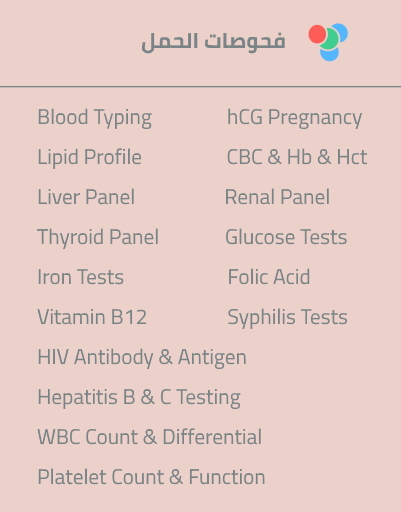Click the green circle in the logo
401x512 pixels.
click(330, 39)
